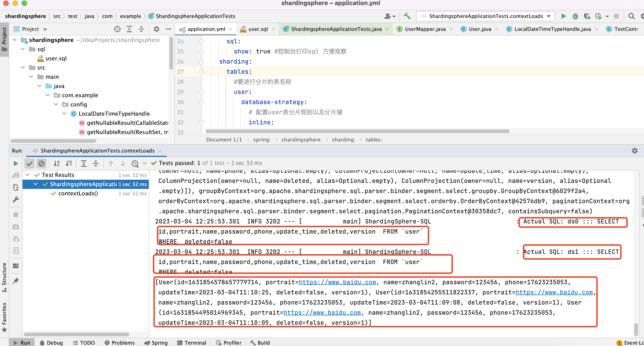Collapse the main folder
This screenshot has height=346, width=644.
pos(31,76)
